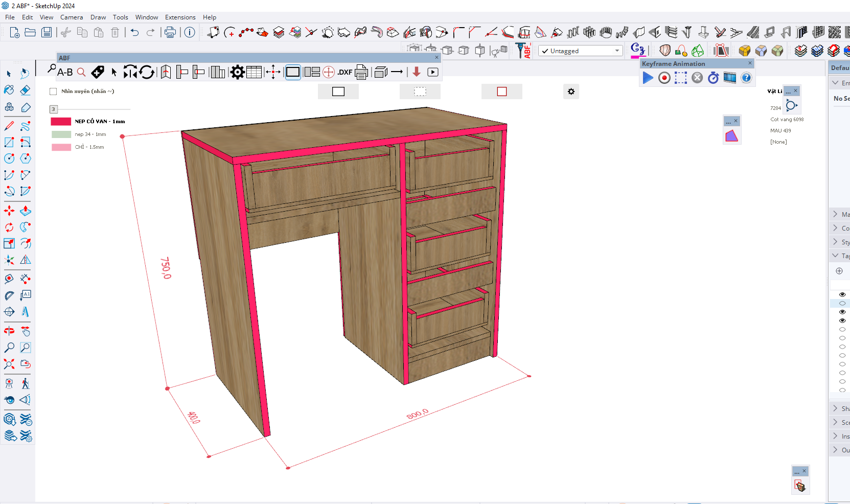
Task: Open the Camera menu
Action: pyautogui.click(x=72, y=17)
